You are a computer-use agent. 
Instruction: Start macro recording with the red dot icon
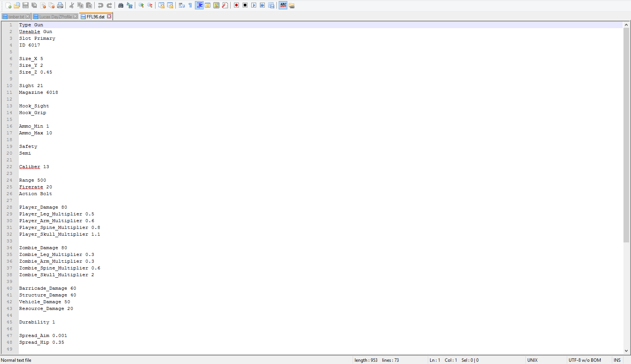236,5
